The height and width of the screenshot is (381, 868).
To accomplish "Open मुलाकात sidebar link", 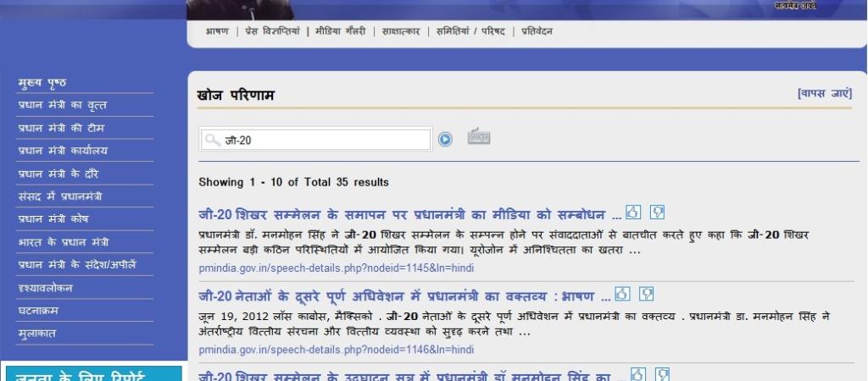I will [36, 334].
